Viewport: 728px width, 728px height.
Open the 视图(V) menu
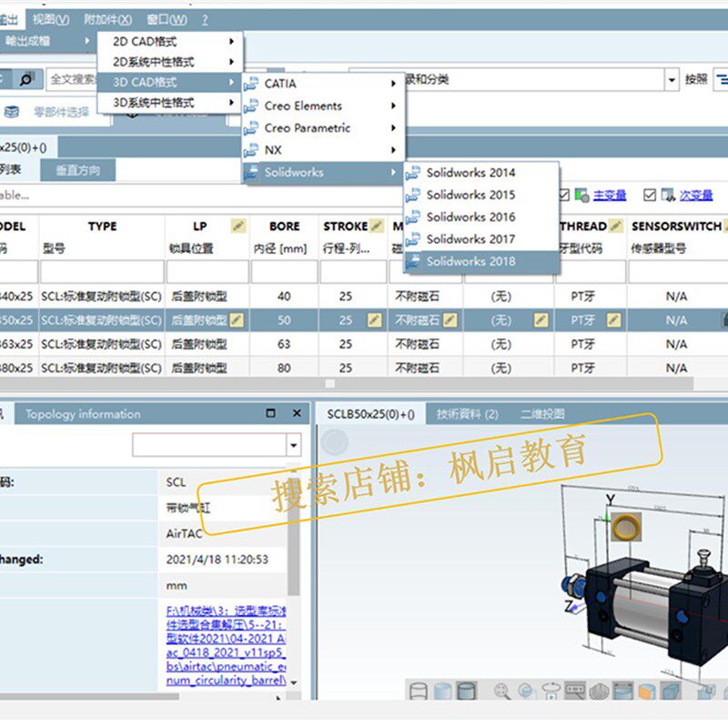point(51,19)
